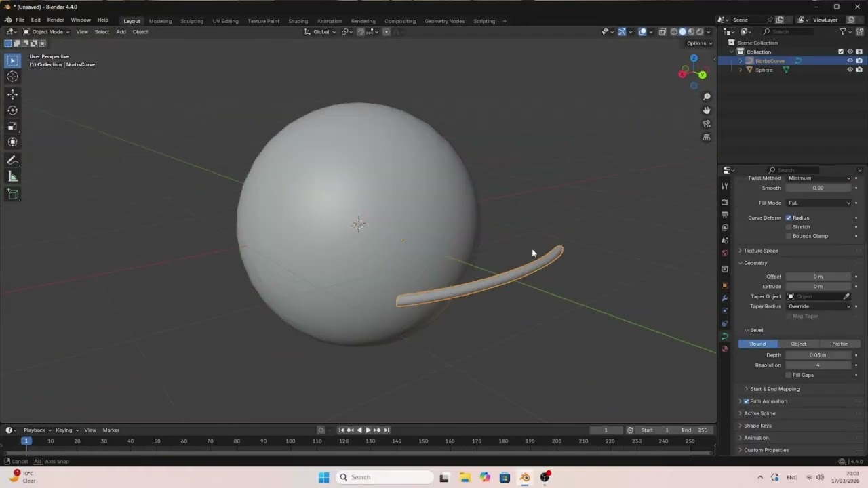Collapse the Geometry panel

pyautogui.click(x=755, y=263)
